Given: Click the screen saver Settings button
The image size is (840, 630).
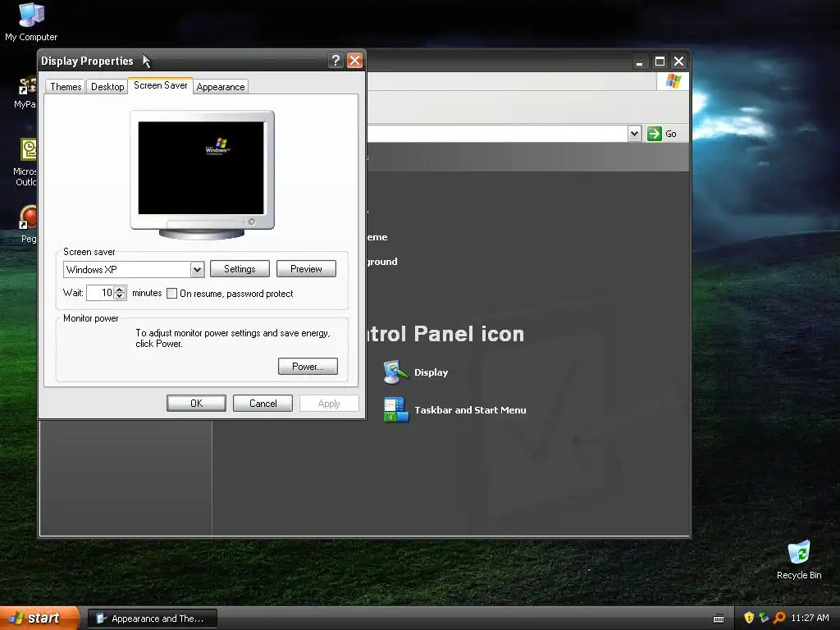Looking at the screenshot, I should 240,269.
